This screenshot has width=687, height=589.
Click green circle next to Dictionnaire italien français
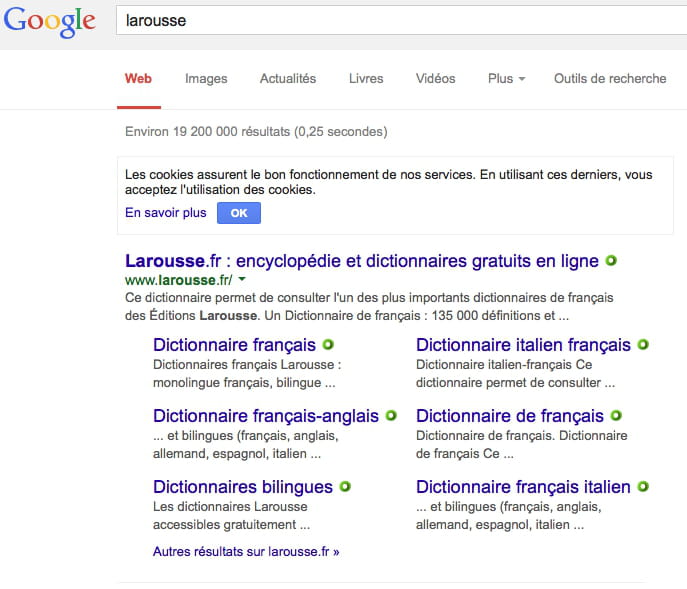(643, 344)
